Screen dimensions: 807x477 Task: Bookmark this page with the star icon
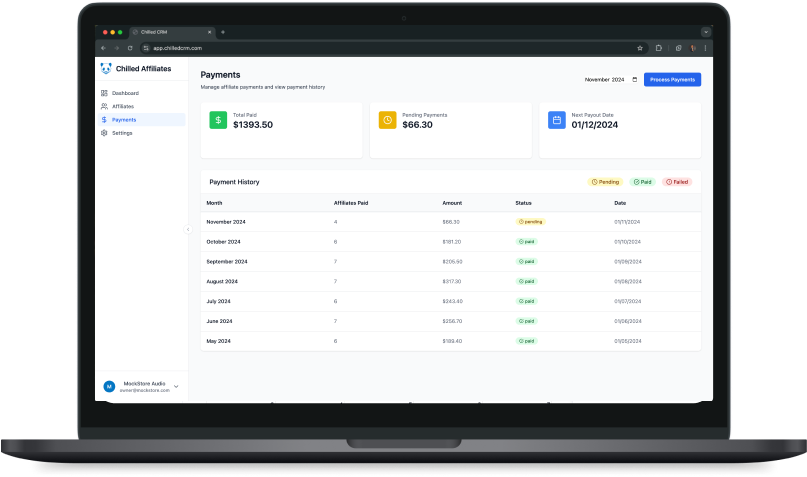pyautogui.click(x=640, y=48)
